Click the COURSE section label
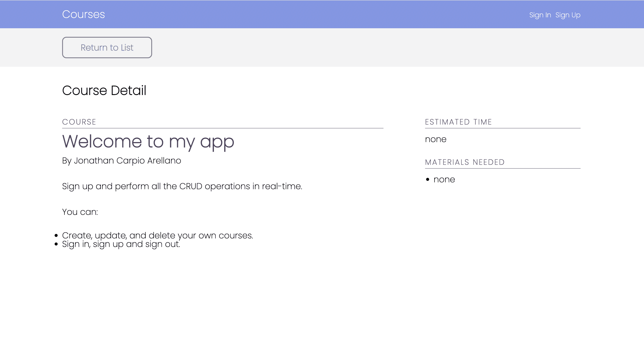Image resolution: width=644 pixels, height=342 pixels. pos(79,122)
